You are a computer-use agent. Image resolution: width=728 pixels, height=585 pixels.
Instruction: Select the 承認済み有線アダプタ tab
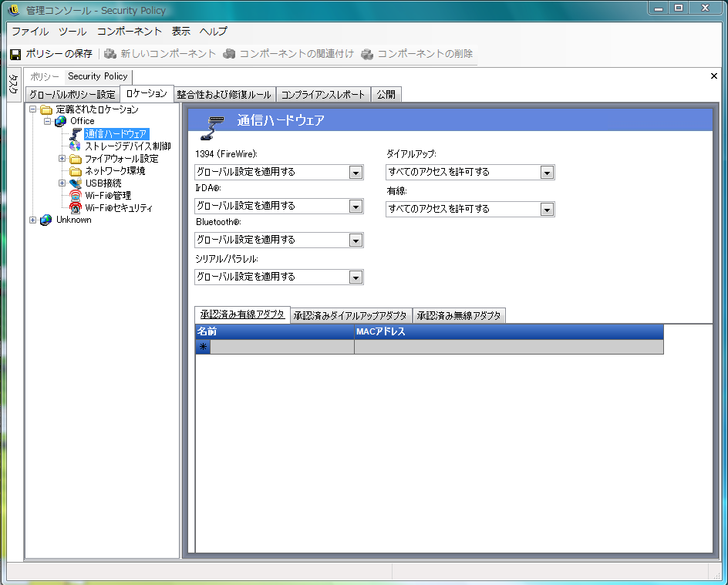[242, 314]
